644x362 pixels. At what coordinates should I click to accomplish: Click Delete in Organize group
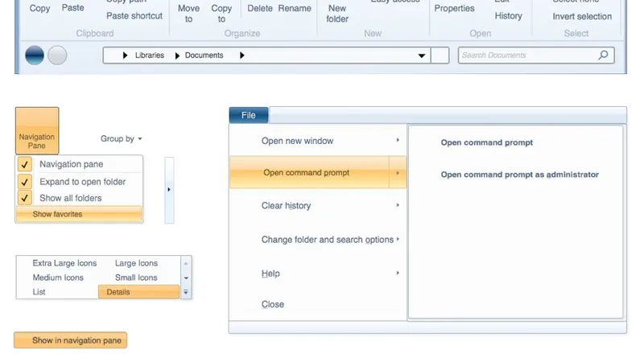pyautogui.click(x=260, y=8)
